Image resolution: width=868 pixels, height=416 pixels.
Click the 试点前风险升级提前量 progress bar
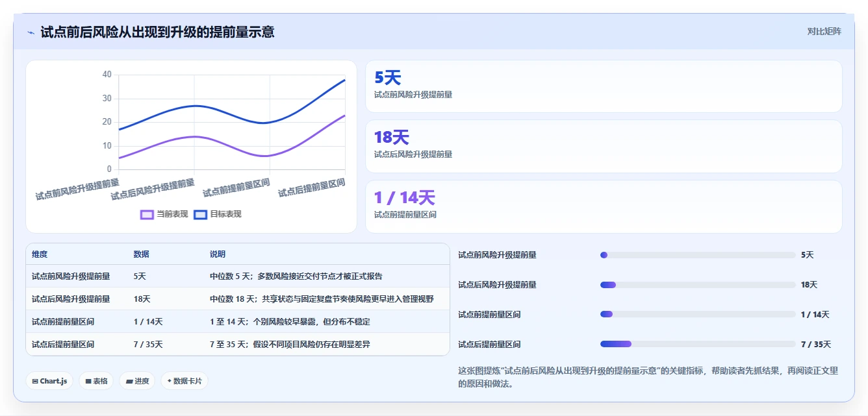click(x=698, y=255)
